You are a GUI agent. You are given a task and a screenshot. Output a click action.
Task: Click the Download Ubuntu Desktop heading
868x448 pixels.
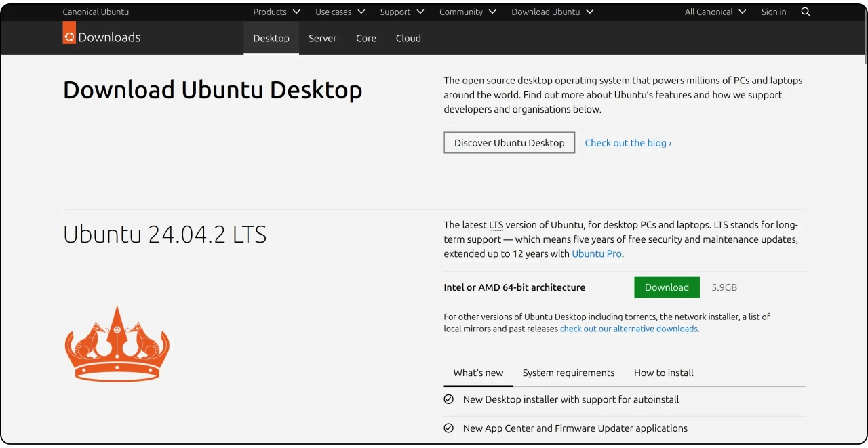coord(212,90)
